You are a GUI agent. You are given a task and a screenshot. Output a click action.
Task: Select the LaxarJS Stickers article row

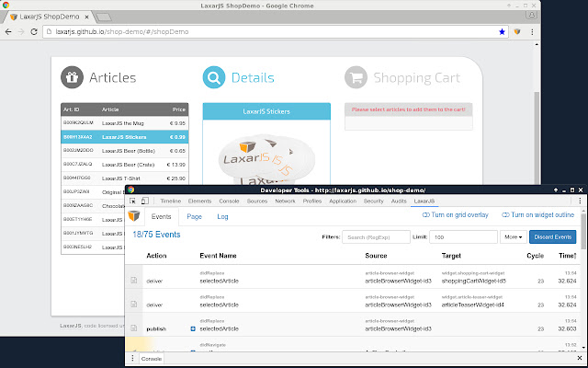(x=125, y=137)
